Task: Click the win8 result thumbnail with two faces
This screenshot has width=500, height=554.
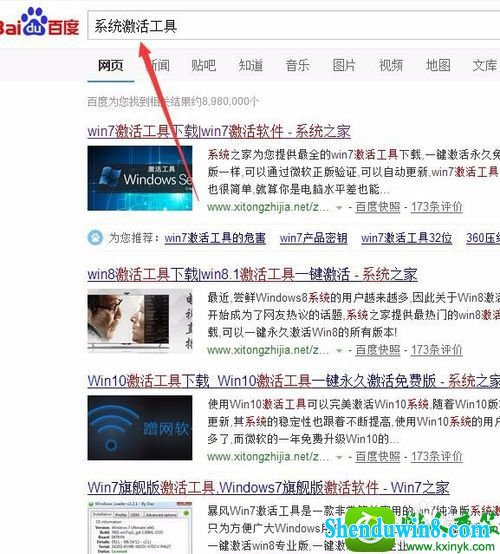Action: point(140,321)
